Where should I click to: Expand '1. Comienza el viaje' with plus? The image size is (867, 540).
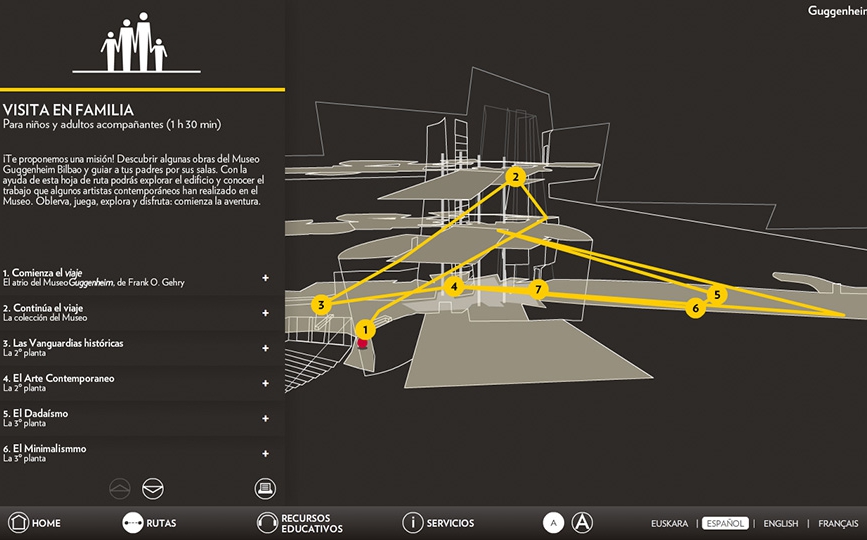265,278
